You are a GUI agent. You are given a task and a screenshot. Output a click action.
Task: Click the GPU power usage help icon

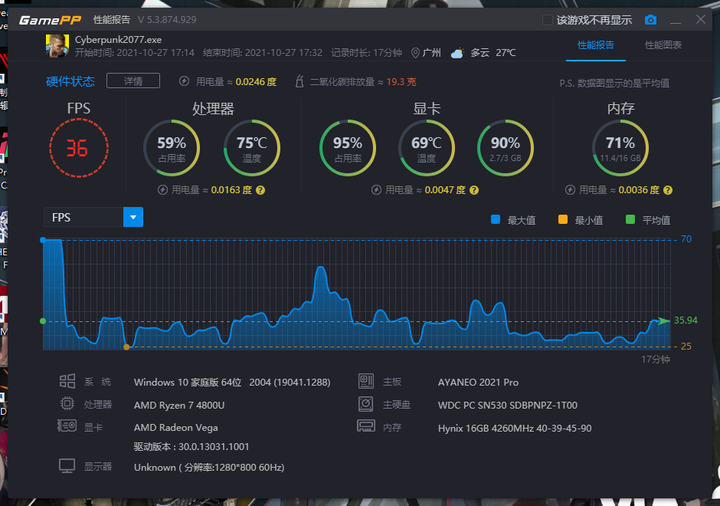click(x=474, y=190)
